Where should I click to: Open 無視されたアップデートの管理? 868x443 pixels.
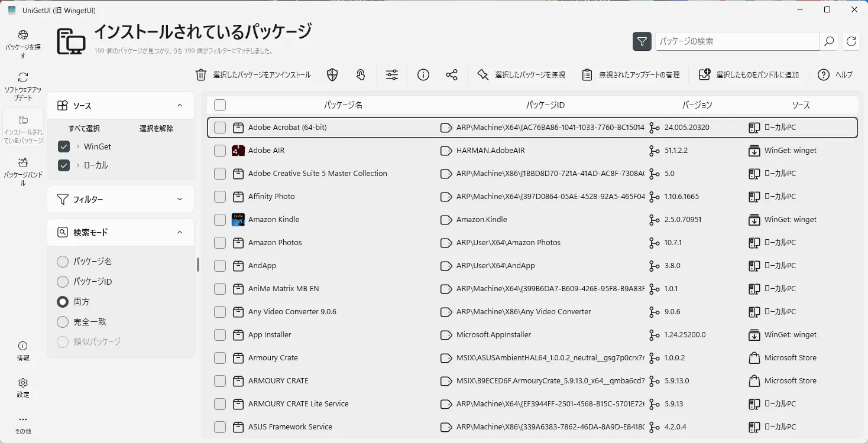[630, 74]
